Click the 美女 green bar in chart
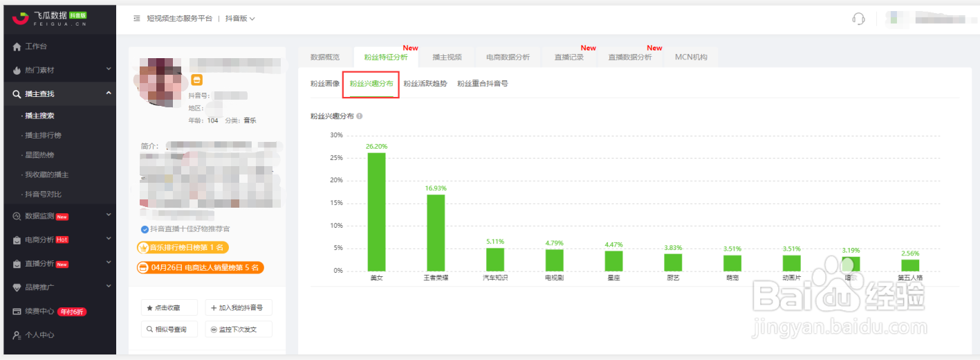The image size is (980, 360). [376, 211]
